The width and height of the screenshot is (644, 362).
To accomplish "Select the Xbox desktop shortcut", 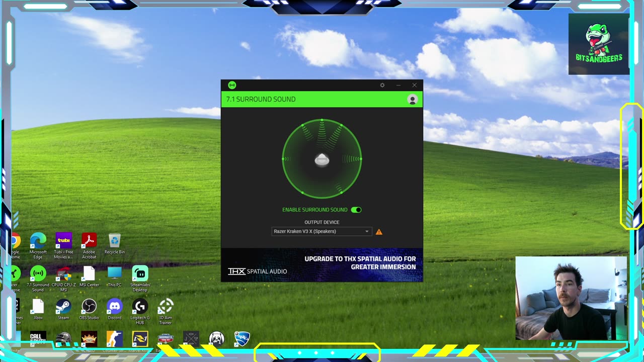I will (38, 309).
